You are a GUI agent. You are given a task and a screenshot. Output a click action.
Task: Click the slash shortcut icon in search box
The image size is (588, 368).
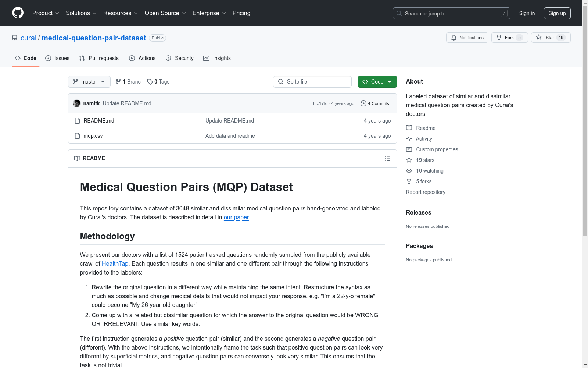pos(504,13)
